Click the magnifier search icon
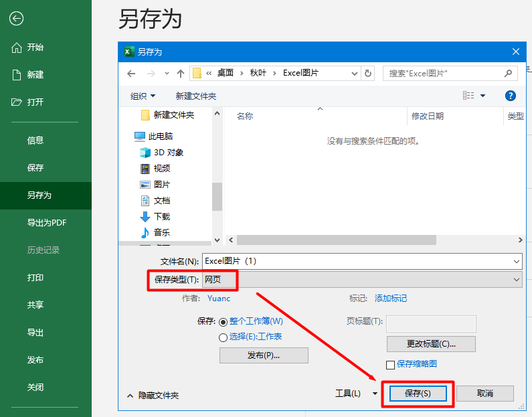 508,73
